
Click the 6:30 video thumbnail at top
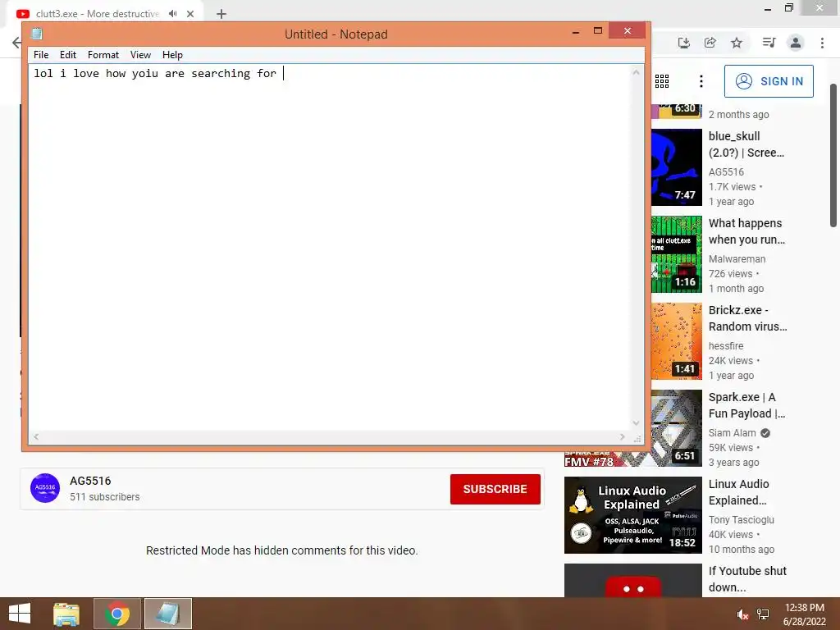(677, 112)
